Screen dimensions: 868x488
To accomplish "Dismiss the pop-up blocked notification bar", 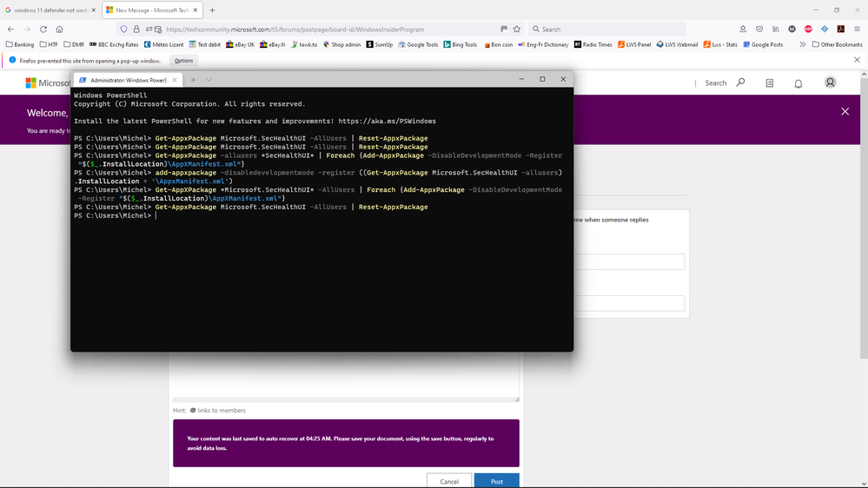I will click(x=857, y=60).
